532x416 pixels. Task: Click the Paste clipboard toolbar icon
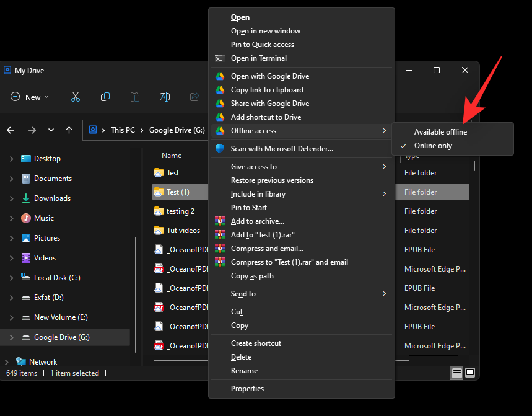pos(134,97)
